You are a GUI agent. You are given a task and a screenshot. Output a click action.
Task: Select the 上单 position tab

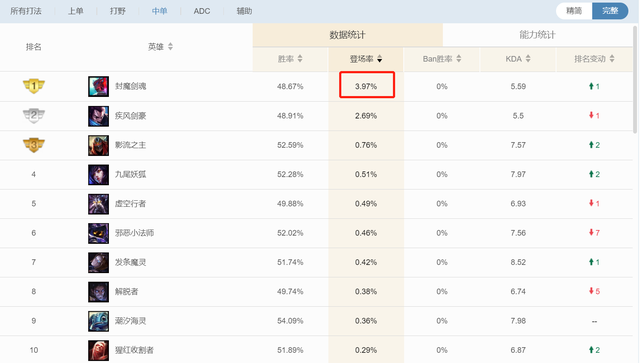[76, 11]
